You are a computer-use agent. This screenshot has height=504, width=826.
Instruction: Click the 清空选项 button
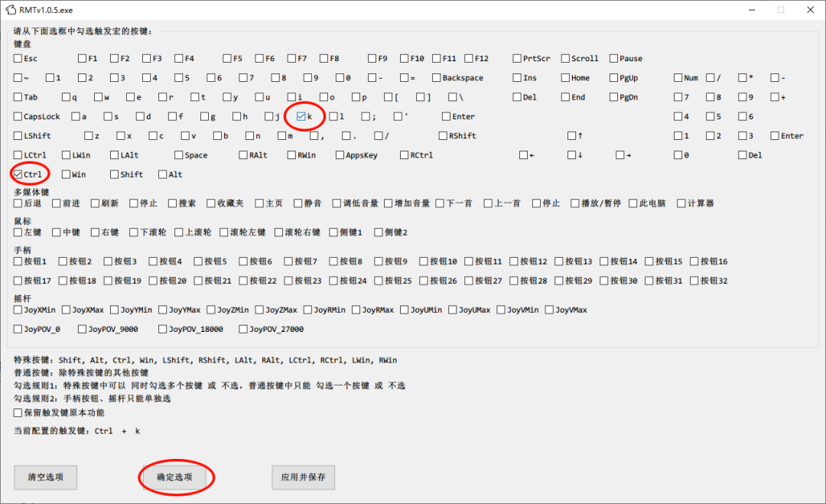point(45,477)
